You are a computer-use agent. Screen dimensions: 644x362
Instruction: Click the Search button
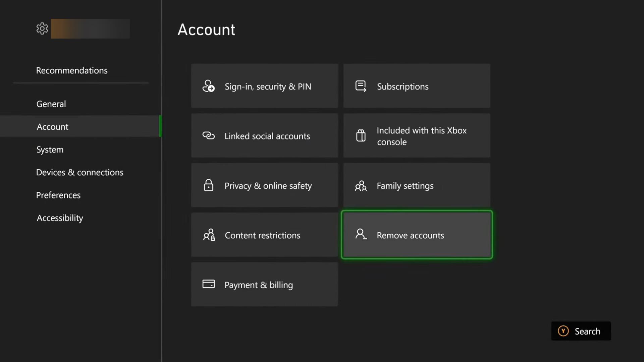(x=581, y=331)
